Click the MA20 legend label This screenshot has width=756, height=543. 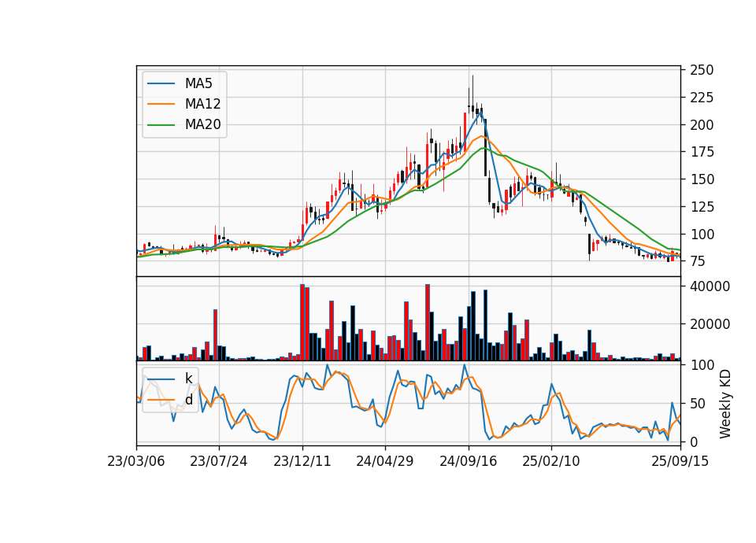[202, 124]
